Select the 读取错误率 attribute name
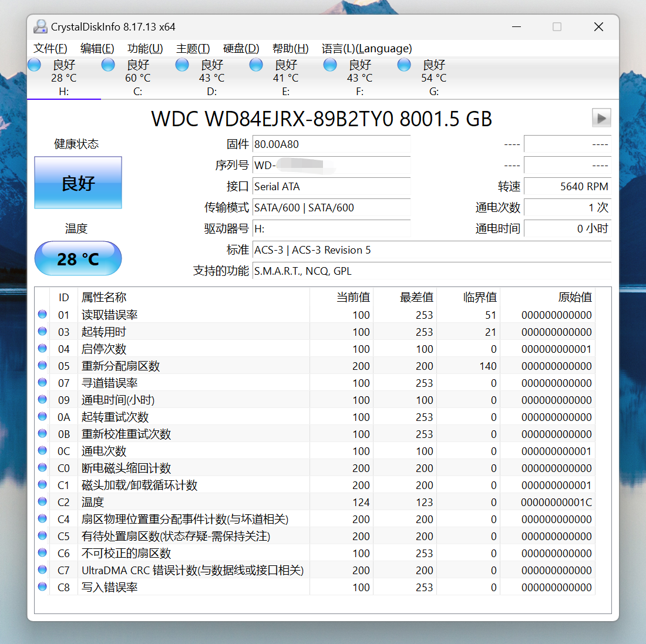 [110, 315]
